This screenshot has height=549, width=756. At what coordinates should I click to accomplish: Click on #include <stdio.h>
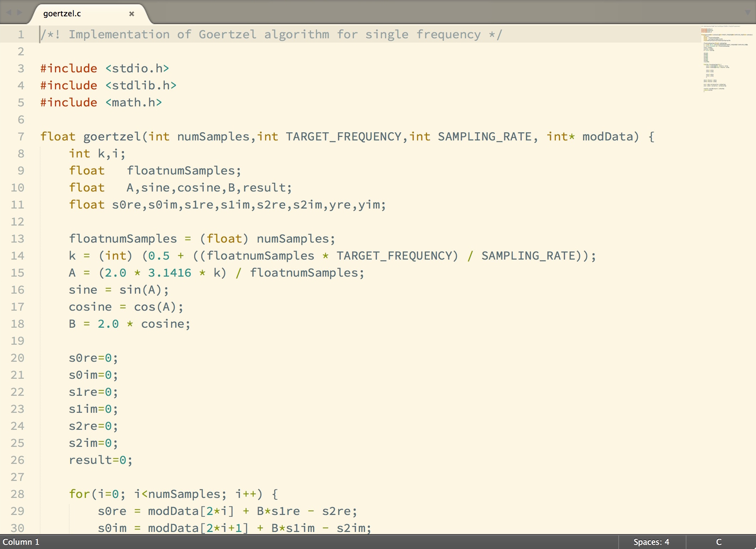pyautogui.click(x=105, y=68)
